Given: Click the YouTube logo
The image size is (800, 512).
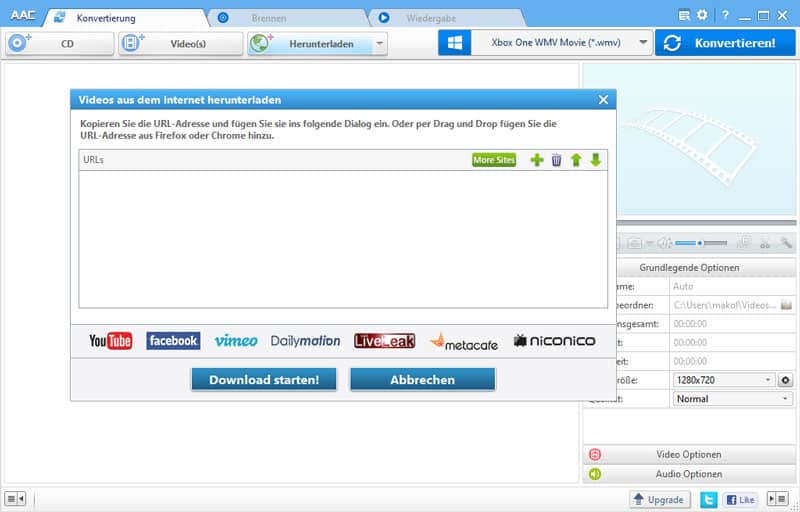Looking at the screenshot, I should coord(111,341).
